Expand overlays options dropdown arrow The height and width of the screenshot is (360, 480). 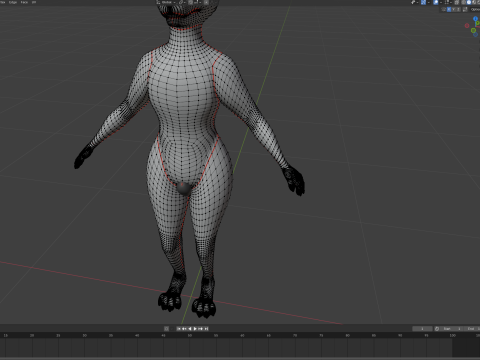(x=441, y=2)
